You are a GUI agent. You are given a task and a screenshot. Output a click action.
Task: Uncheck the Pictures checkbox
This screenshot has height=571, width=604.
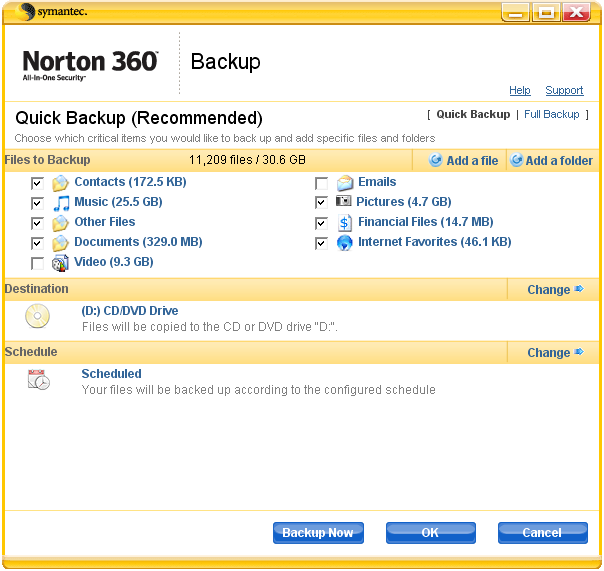[322, 203]
